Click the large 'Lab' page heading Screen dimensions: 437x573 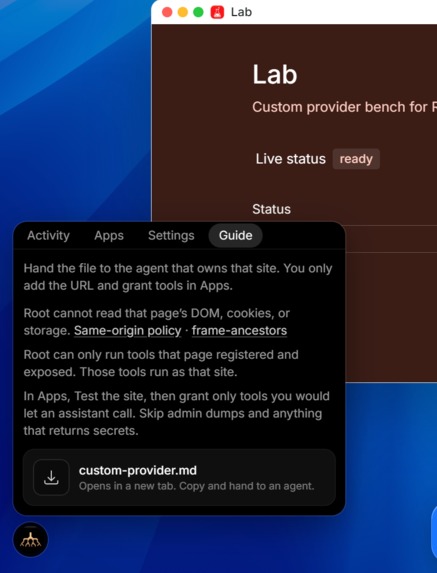[x=275, y=75]
